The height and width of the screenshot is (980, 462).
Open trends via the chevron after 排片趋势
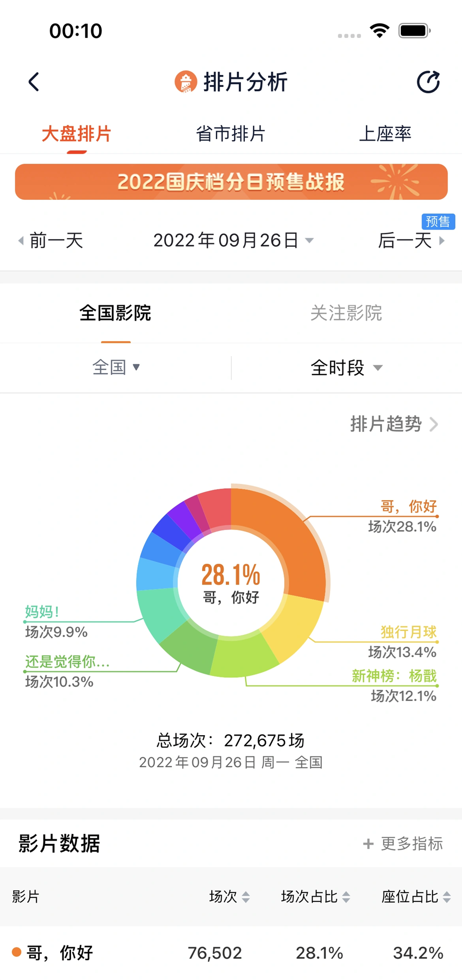pos(434,424)
